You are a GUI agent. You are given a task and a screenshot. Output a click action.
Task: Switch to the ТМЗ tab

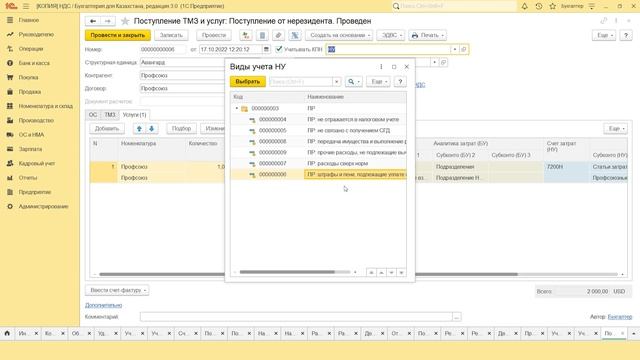click(x=109, y=115)
